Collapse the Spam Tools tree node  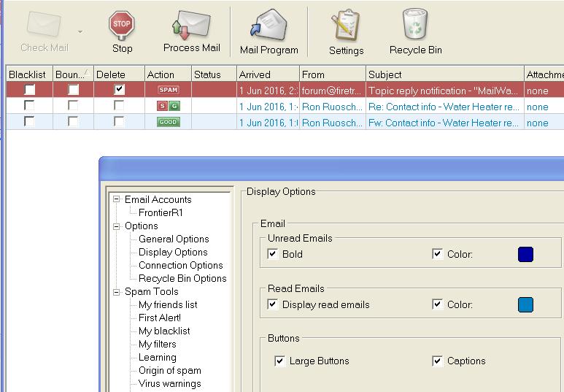(x=116, y=292)
